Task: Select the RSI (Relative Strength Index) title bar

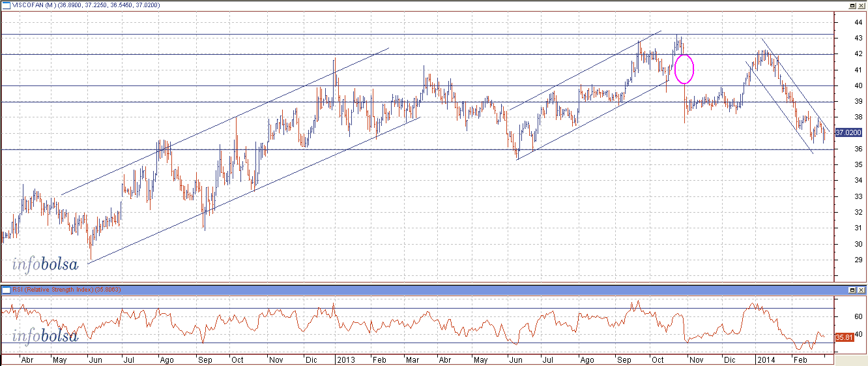Action: (x=433, y=290)
